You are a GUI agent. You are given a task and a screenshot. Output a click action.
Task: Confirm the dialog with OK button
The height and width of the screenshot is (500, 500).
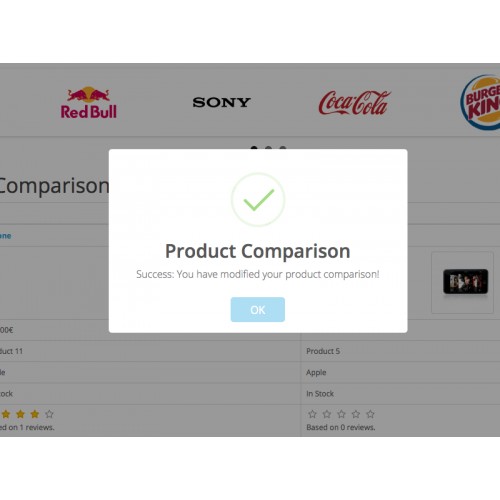258,310
